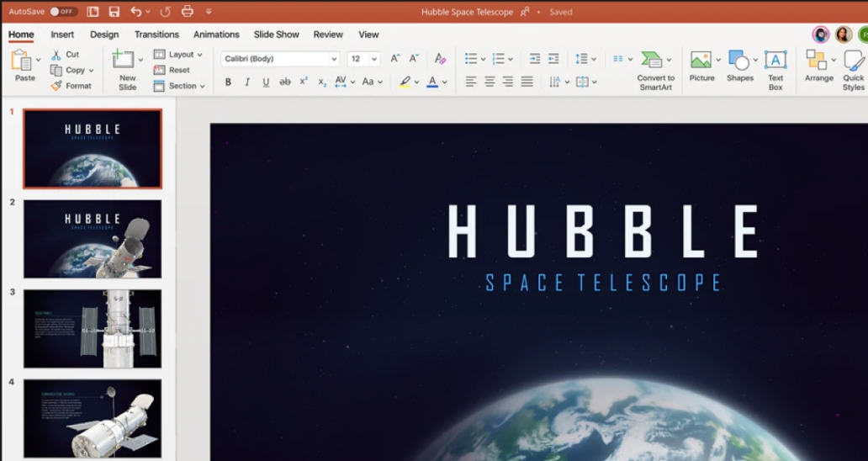Click the Picture insert icon
868x461 pixels.
pos(701,59)
